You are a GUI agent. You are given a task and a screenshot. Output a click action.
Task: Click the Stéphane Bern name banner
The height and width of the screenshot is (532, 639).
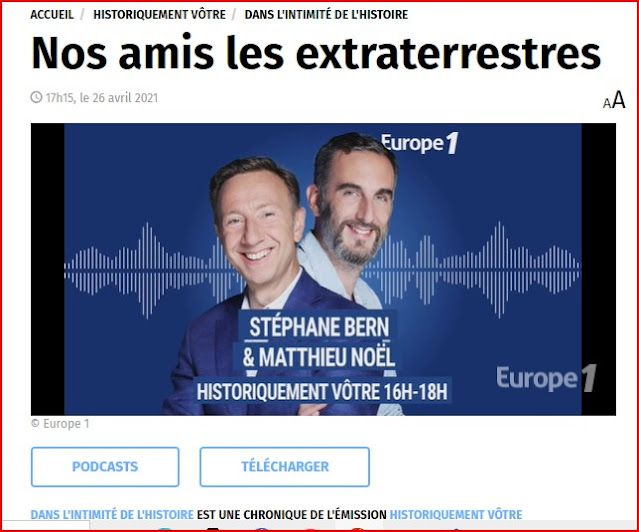tap(319, 327)
